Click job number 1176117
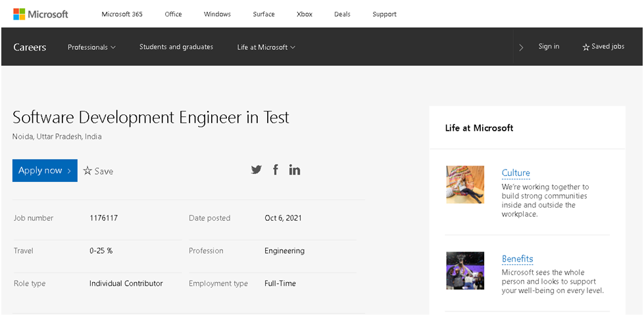The height and width of the screenshot is (316, 644). [103, 218]
